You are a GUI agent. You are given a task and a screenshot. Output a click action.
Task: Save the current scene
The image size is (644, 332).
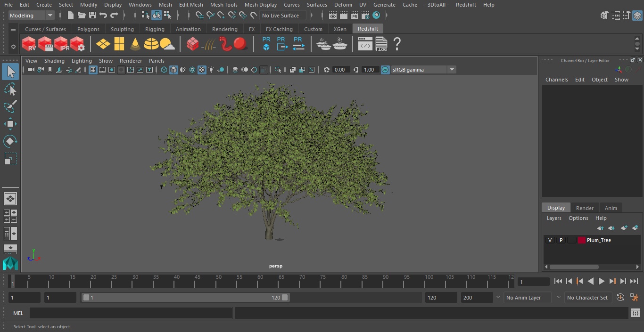pyautogui.click(x=92, y=16)
